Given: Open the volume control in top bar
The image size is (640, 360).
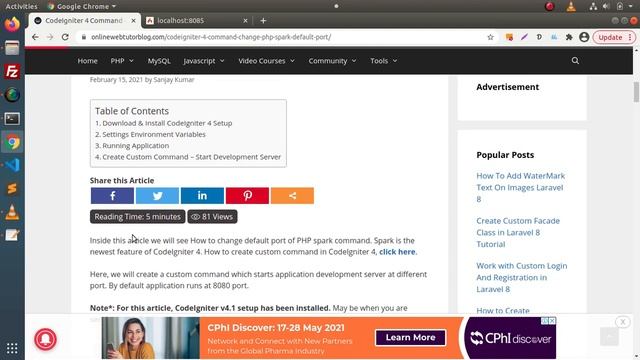Looking at the screenshot, I should [606, 6].
